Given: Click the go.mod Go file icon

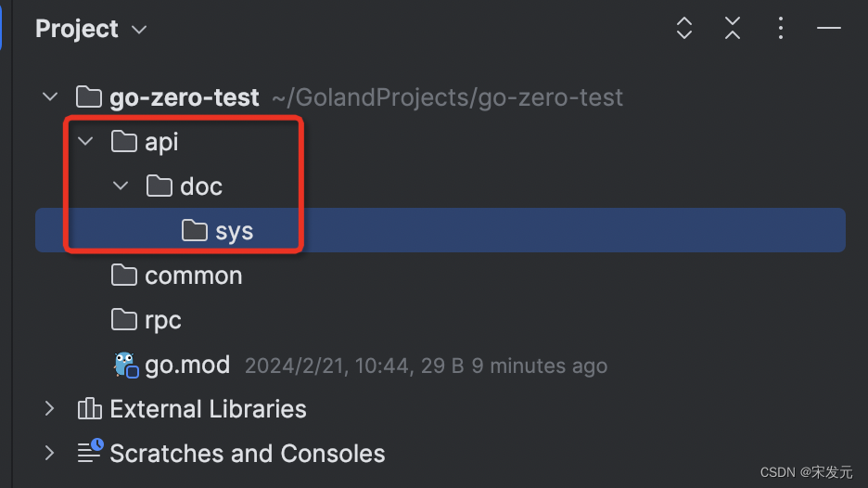Looking at the screenshot, I should 125,366.
